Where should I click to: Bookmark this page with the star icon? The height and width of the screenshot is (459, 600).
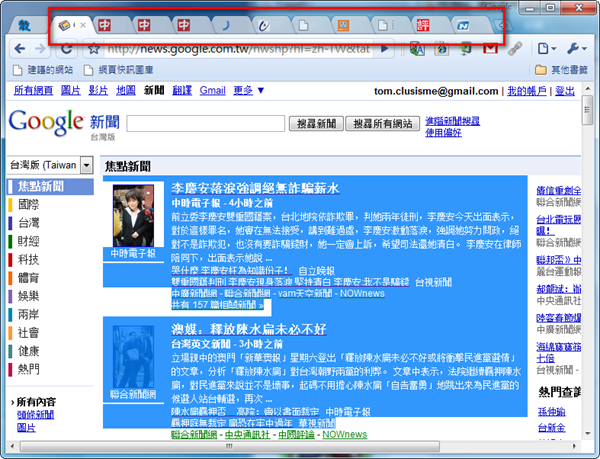(94, 49)
